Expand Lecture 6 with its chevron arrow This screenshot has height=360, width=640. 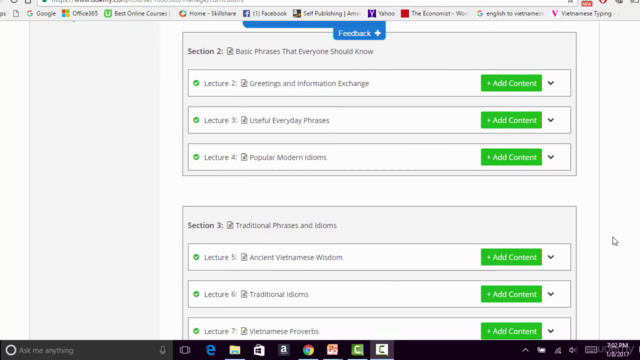click(x=551, y=294)
